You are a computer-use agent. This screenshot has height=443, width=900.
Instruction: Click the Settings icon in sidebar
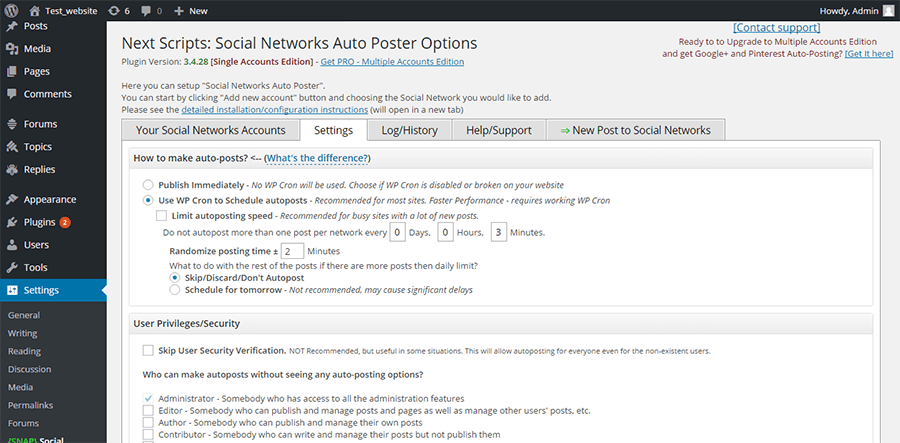coord(11,290)
